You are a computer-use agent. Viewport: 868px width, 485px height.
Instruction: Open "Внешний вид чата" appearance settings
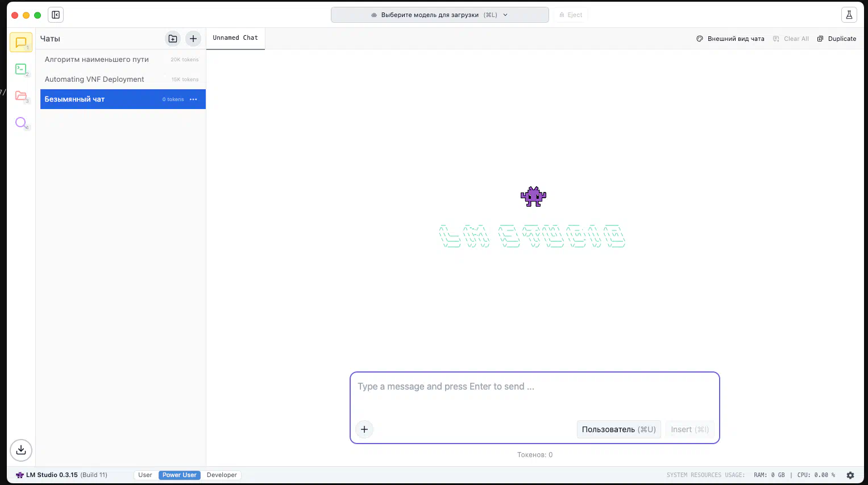coord(730,39)
